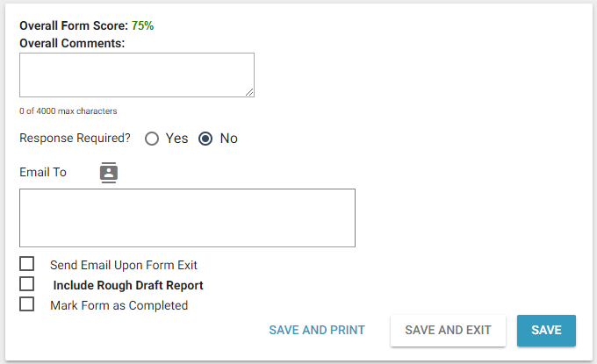Select the Yes radio button

coord(152,139)
